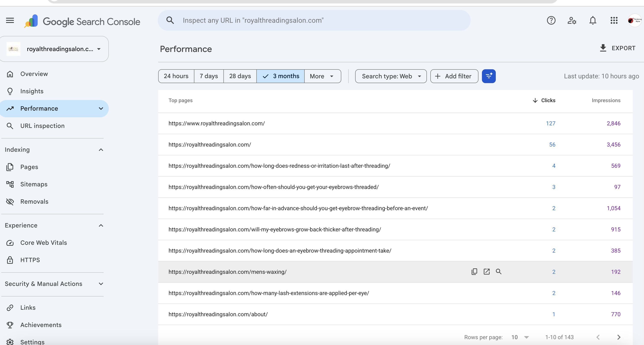Collapse the Indexing section
Viewport: 644px width, 345px height.
pos(101,150)
